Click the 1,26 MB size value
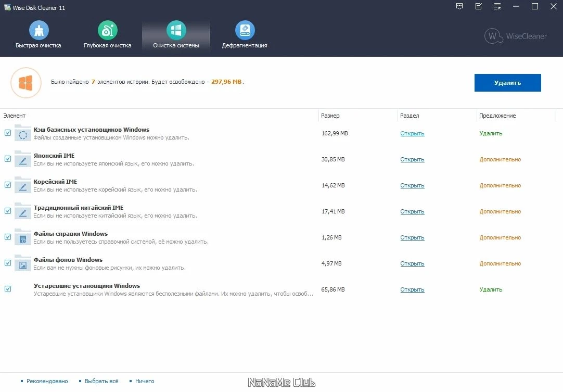 pos(331,237)
